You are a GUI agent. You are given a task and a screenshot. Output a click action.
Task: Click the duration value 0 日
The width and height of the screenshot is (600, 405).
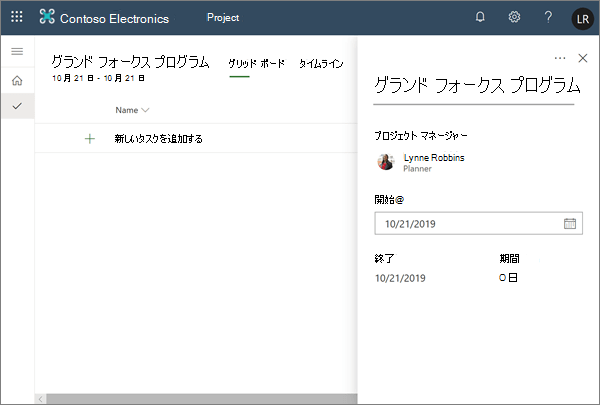coord(508,278)
